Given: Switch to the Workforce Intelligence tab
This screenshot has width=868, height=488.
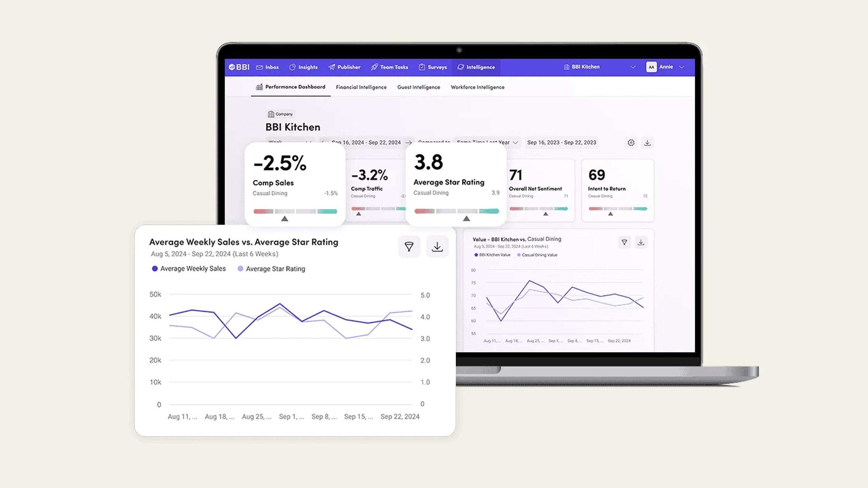Looking at the screenshot, I should point(477,87).
